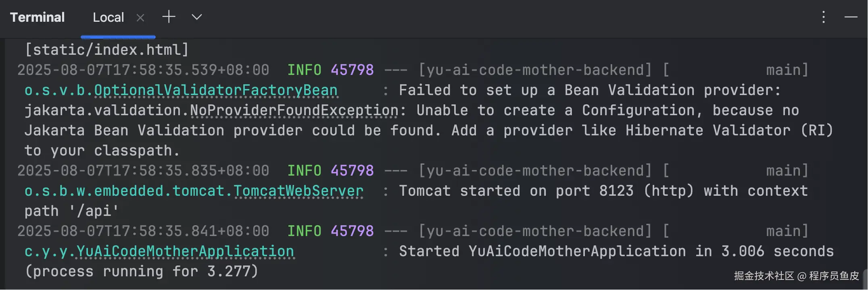
Task: Click the "3.006 seconds" startup time text
Action: coord(777,252)
